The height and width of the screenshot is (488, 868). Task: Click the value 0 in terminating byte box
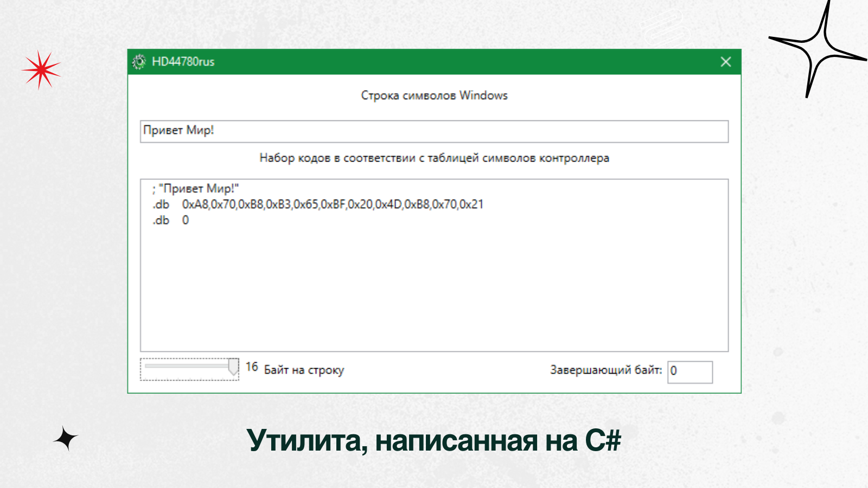point(674,371)
